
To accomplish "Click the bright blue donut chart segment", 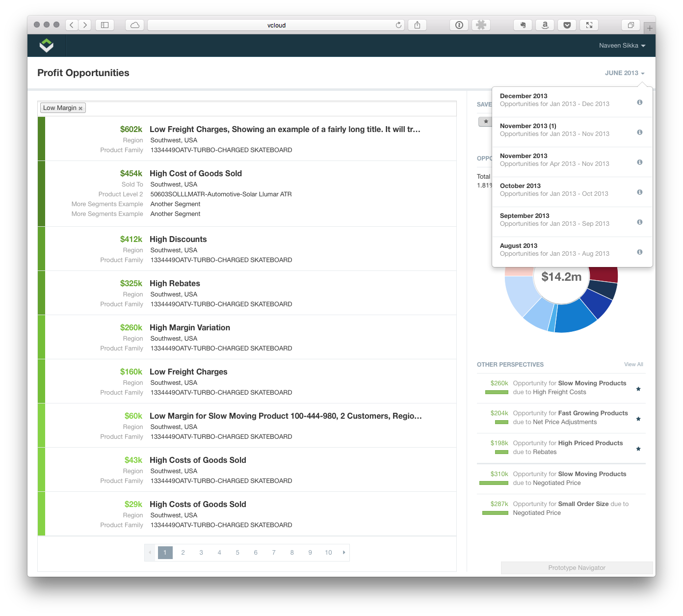I will click(575, 317).
